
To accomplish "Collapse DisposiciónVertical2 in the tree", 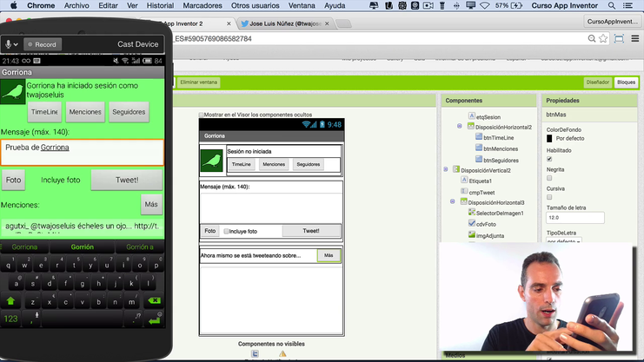I will pyautogui.click(x=446, y=169).
